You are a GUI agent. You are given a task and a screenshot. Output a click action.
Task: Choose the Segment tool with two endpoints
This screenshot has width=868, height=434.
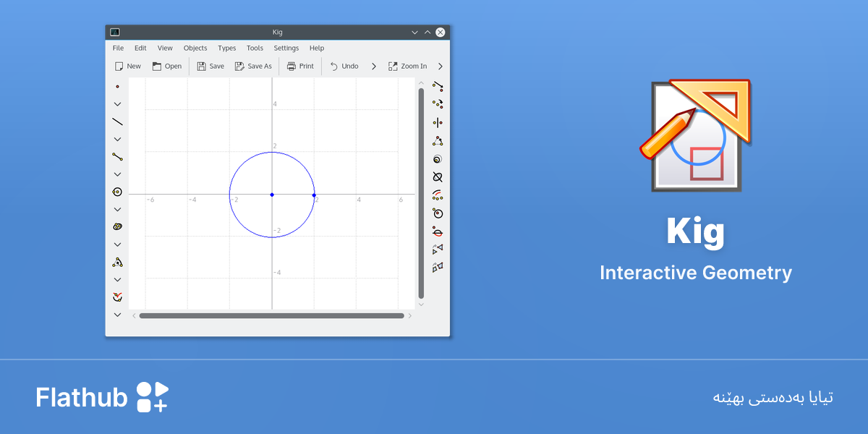tap(117, 156)
